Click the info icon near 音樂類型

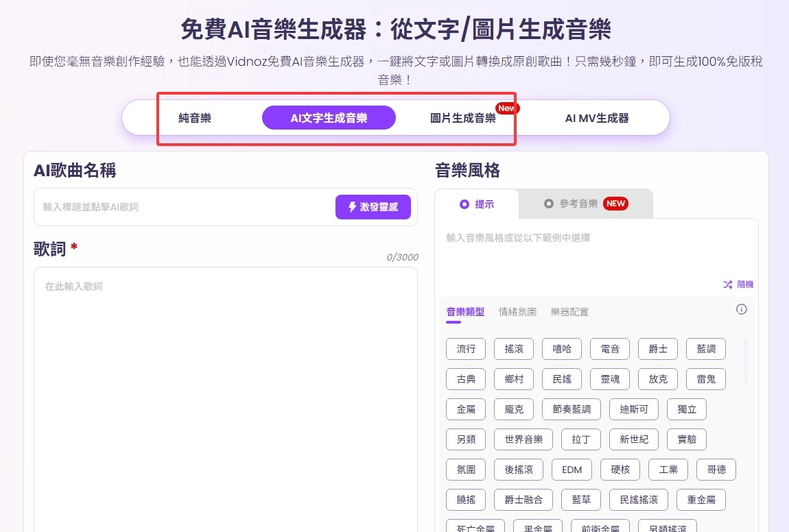tap(741, 309)
